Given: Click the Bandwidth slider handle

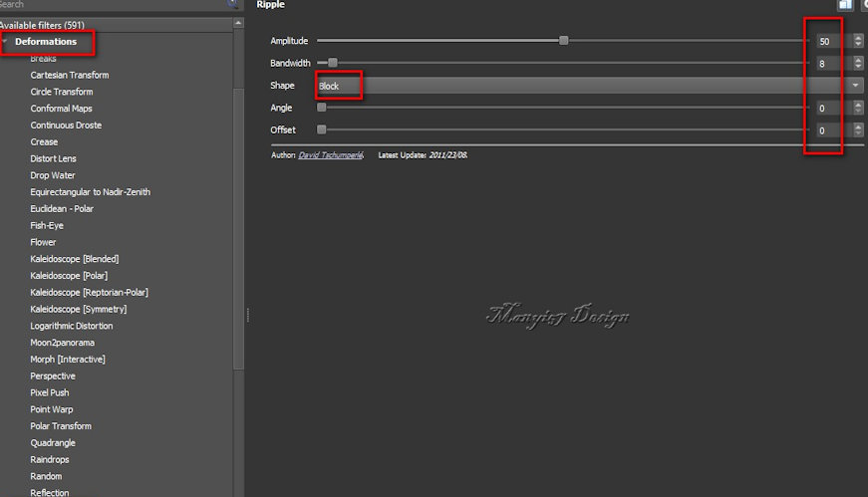Looking at the screenshot, I should click(333, 63).
